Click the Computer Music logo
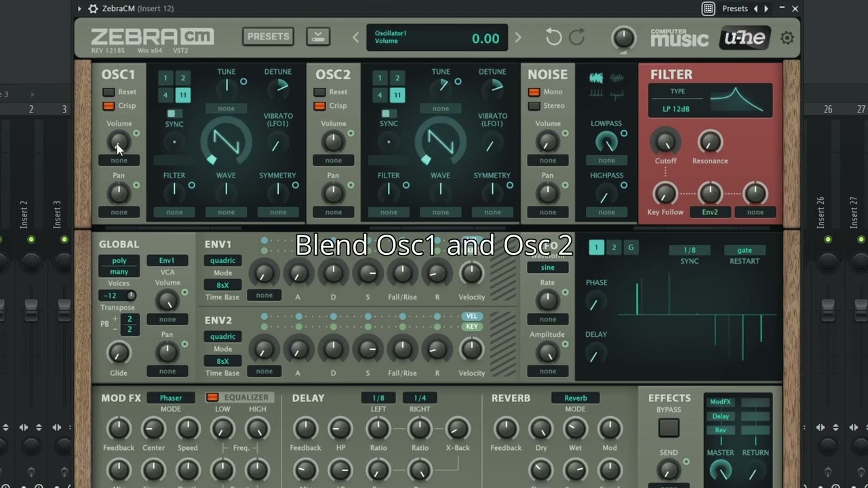The image size is (868, 488). point(679,38)
